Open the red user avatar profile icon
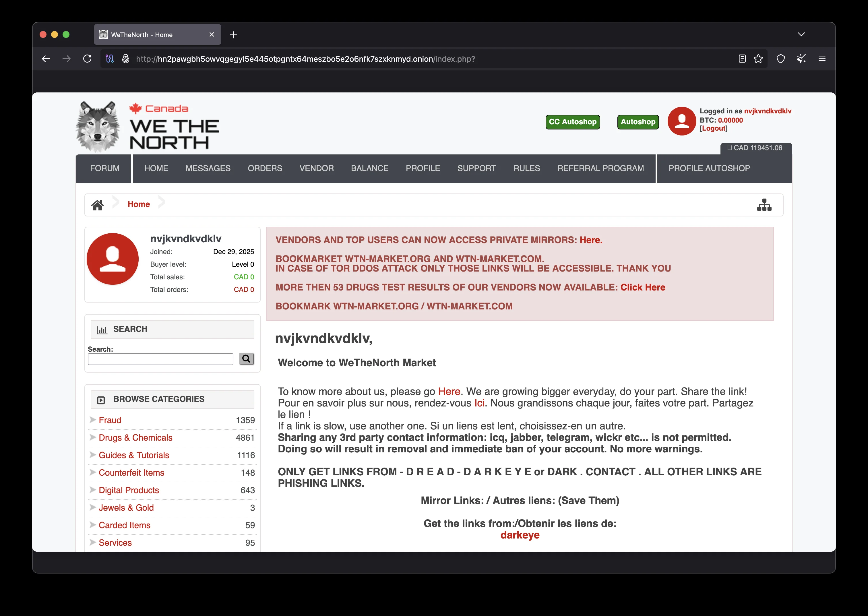 (x=681, y=121)
